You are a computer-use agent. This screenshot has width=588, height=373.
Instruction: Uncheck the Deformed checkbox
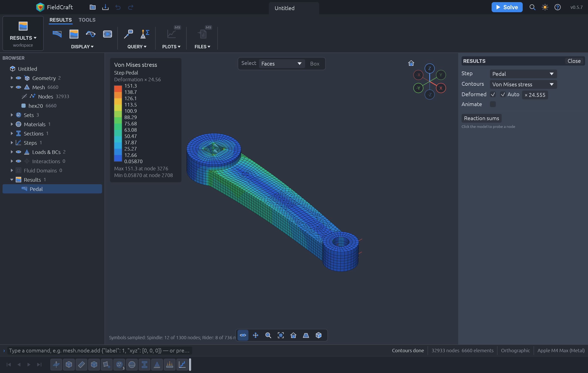493,94
